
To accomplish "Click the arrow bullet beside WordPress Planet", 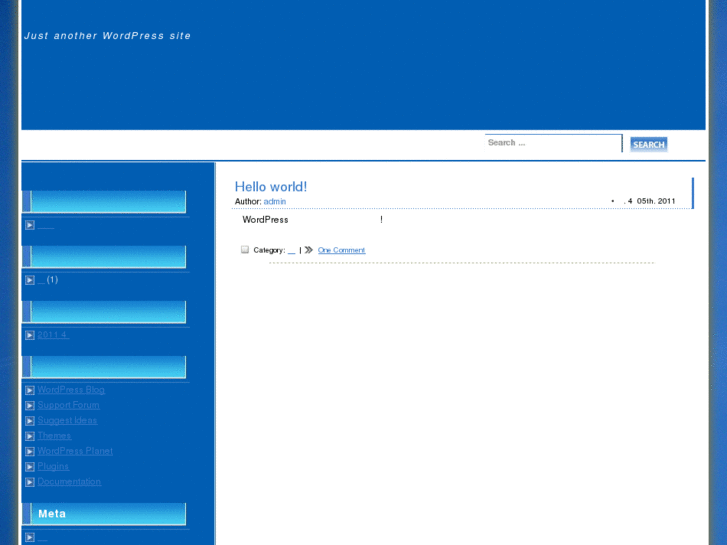I will click(x=30, y=451).
